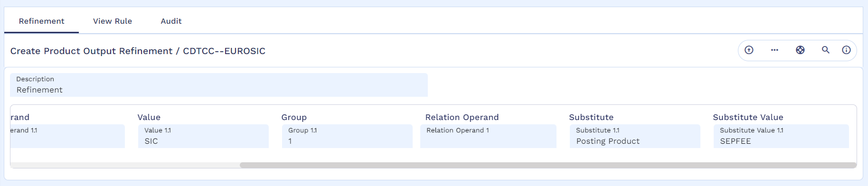The height and width of the screenshot is (186, 868).
Task: Open Substitute 1.1 Posting Product field
Action: (635, 136)
